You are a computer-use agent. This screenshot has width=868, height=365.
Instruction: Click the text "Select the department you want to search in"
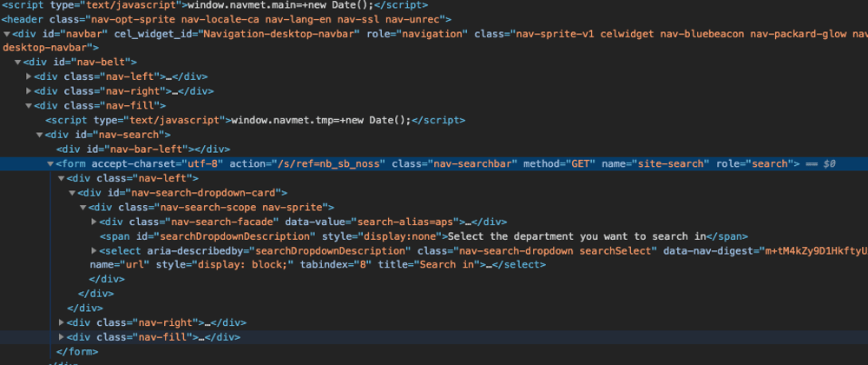pos(577,236)
